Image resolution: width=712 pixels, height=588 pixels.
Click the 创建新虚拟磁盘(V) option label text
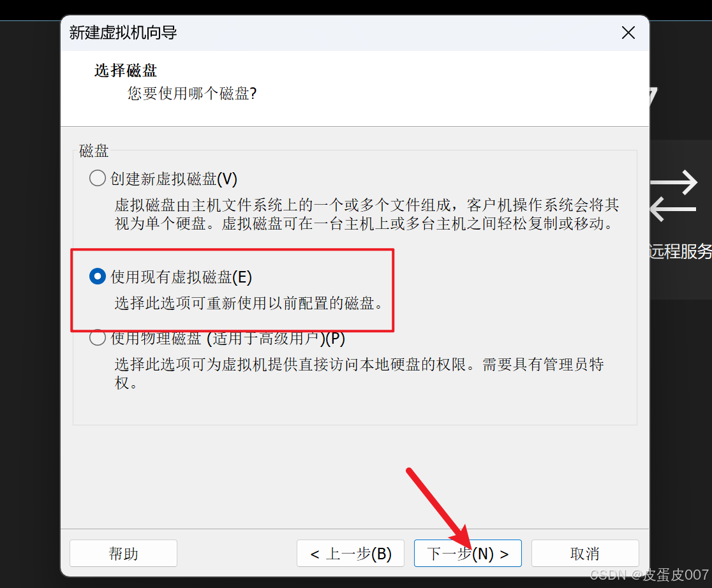click(x=174, y=179)
